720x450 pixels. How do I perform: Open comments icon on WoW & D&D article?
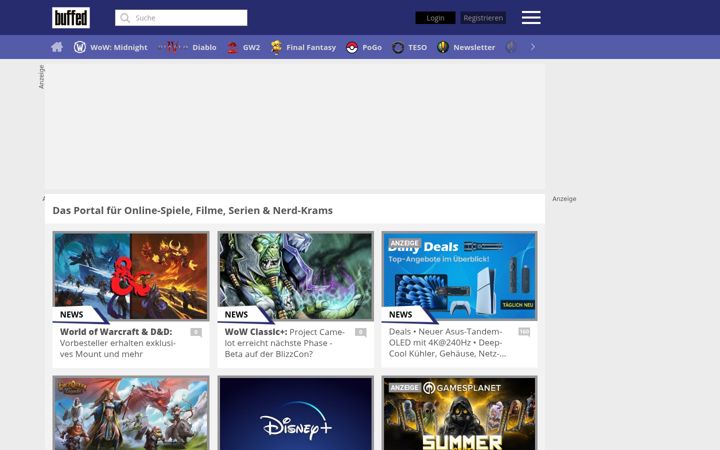click(196, 332)
